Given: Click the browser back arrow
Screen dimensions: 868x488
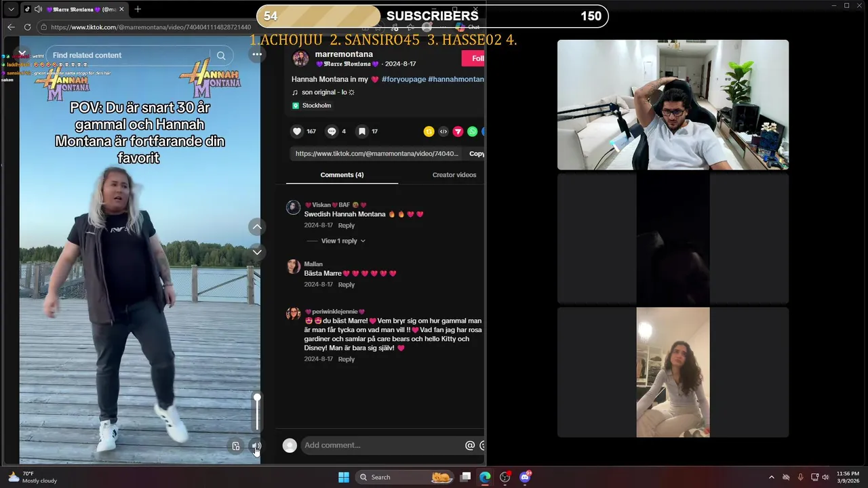Looking at the screenshot, I should tap(11, 27).
